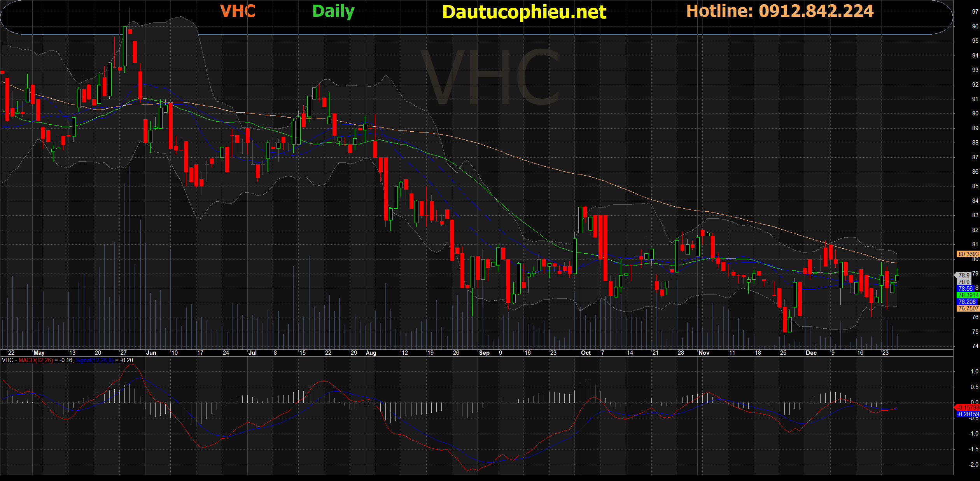Click the Hotline 0912.842.224 text
Viewport: 980px width, 481px height.
(x=780, y=11)
